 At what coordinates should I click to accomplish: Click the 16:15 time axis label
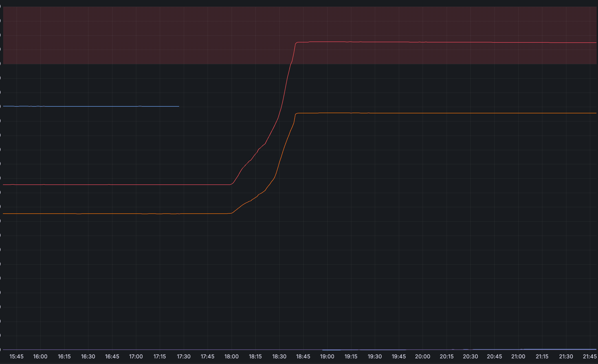(64, 356)
